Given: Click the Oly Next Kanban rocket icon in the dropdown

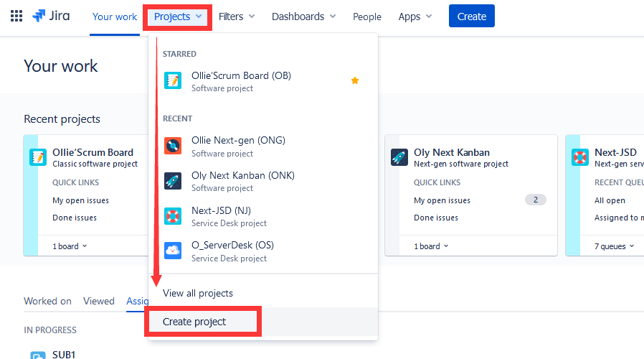Looking at the screenshot, I should click(x=173, y=181).
